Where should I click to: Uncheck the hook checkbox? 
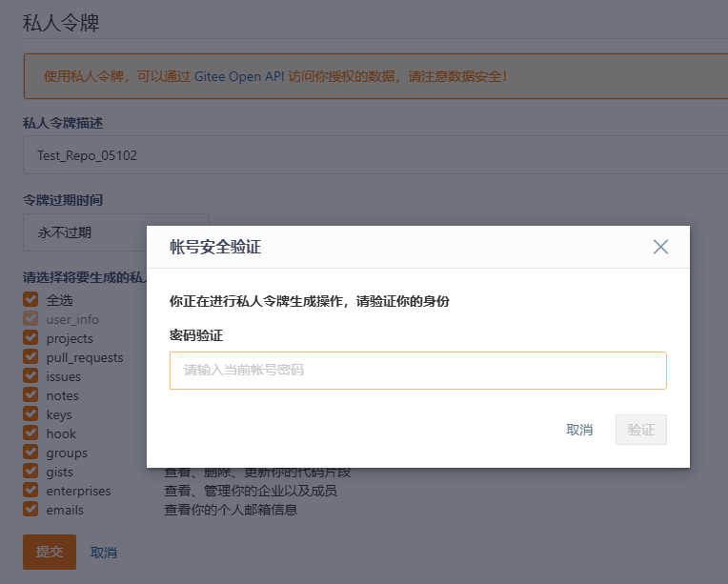coord(30,433)
